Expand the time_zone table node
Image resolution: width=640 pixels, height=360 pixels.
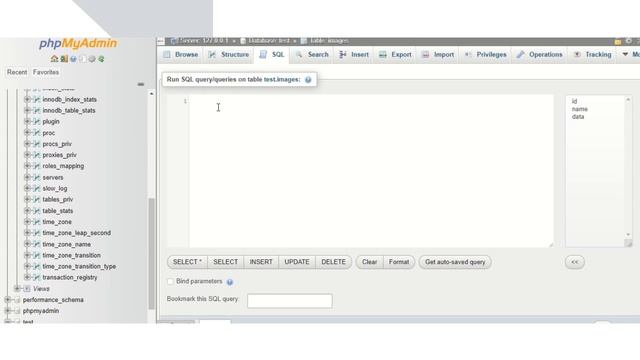[27, 222]
